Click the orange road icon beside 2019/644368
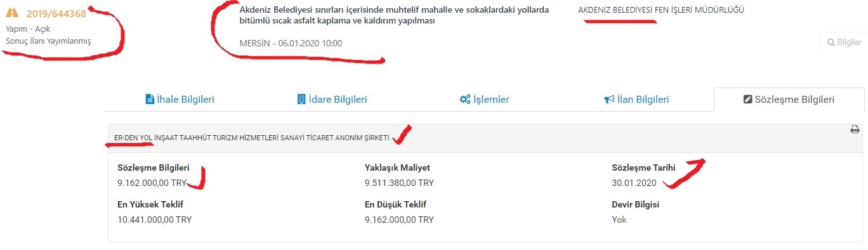Image resolution: width=868 pixels, height=250 pixels. (x=12, y=13)
